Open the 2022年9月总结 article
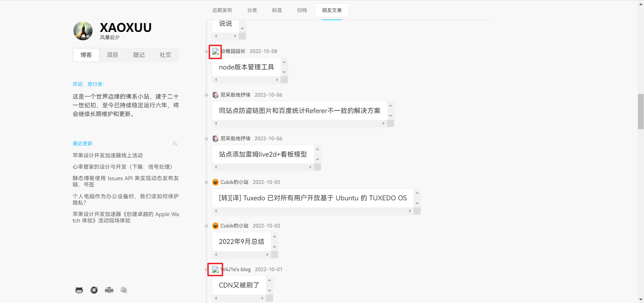This screenshot has height=303, width=644. [241, 242]
